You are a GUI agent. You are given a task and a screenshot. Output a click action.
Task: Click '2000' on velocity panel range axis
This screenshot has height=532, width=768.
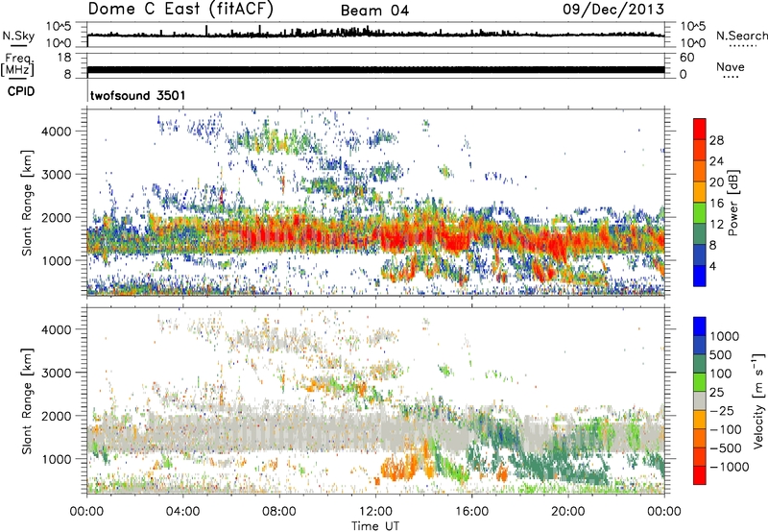pos(56,416)
